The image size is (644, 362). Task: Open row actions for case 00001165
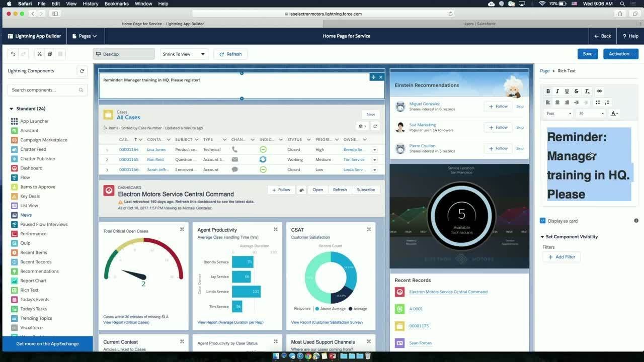375,159
